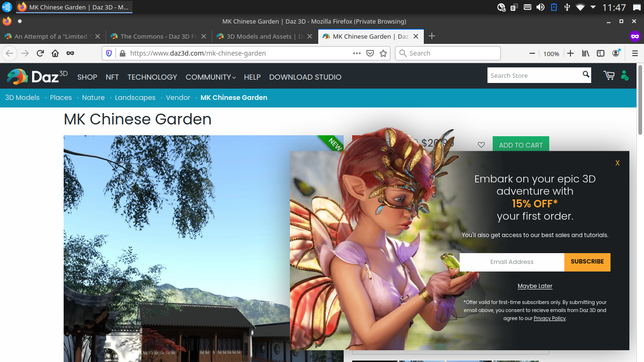Open the Daz user account icon
The width and height of the screenshot is (644, 362).
[x=625, y=75]
